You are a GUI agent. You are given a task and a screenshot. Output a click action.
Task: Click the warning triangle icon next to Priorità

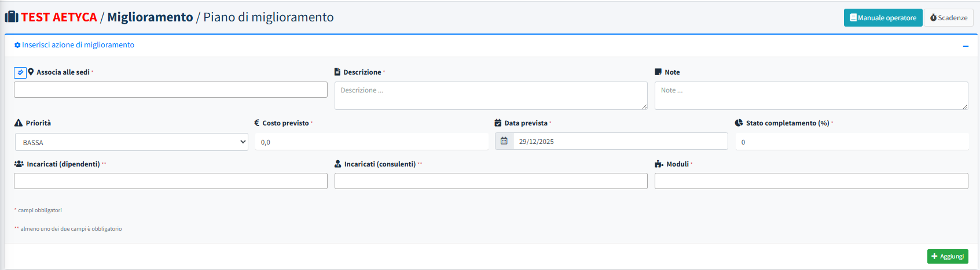coord(19,123)
